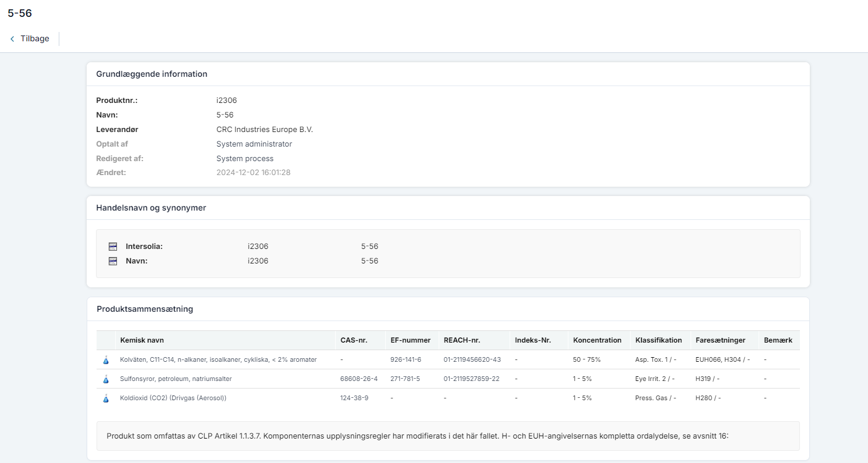Viewport: 868px width, 463px height.
Task: Click the timestamp 2024-12-02 16:01:28
Action: tap(253, 173)
